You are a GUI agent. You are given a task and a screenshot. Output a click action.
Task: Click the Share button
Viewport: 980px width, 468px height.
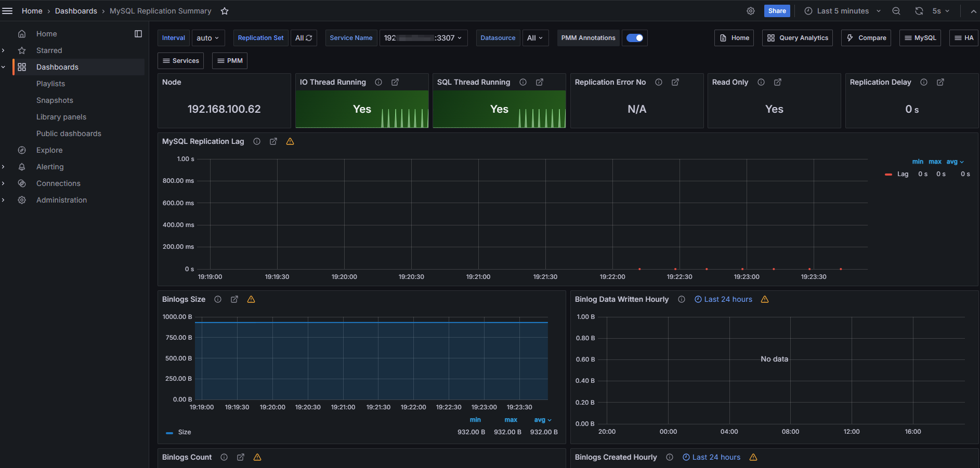point(777,11)
